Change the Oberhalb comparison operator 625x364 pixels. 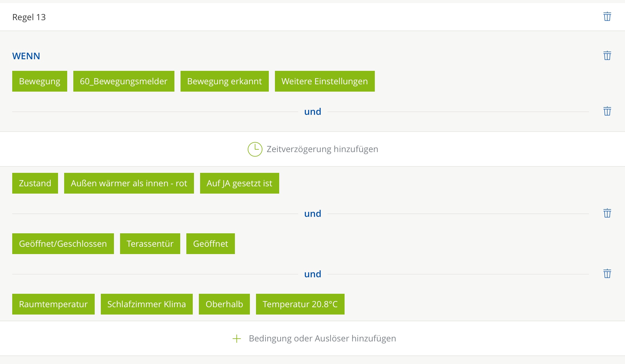(224, 304)
